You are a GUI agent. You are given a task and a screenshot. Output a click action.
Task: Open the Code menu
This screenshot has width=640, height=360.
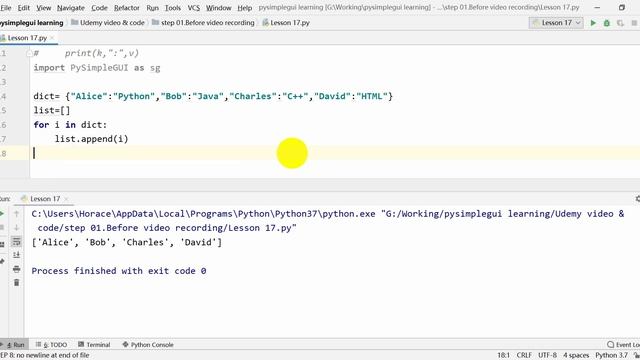click(99, 8)
